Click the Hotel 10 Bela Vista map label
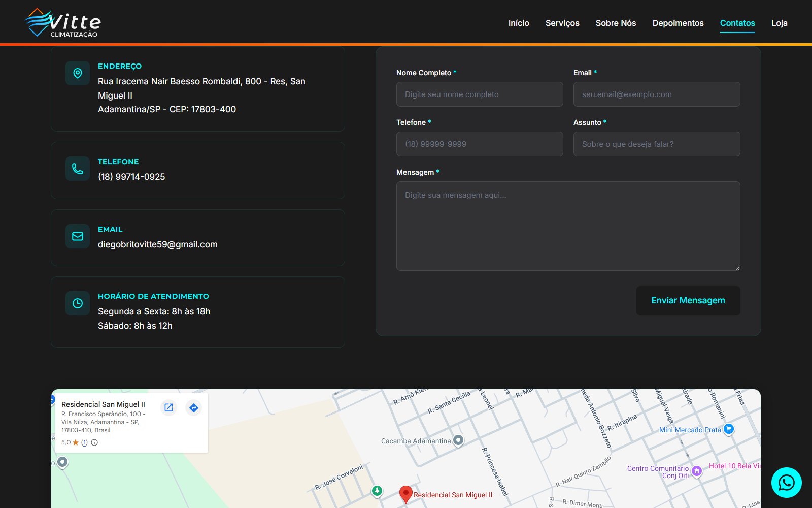 734,466
